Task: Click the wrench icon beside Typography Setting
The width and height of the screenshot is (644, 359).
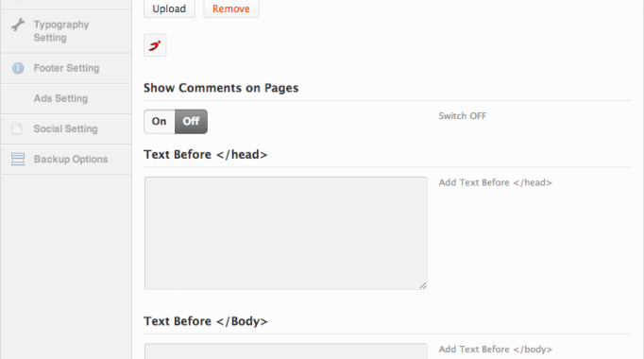Action: point(18,26)
